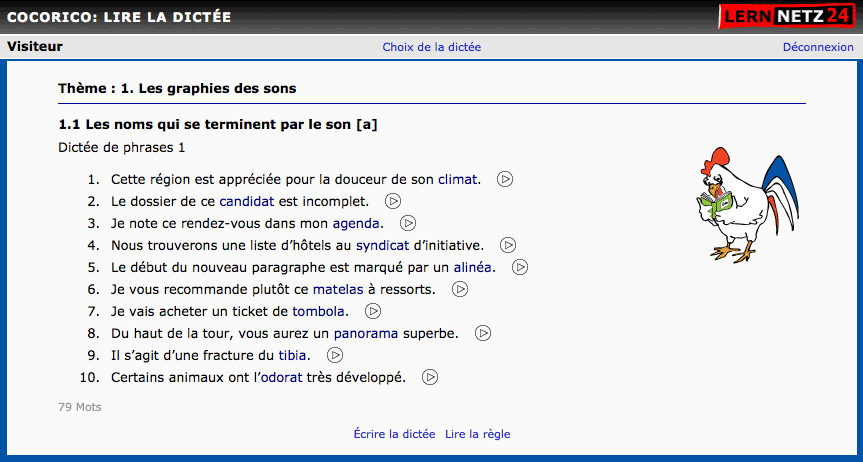Click the highlighted word climat
This screenshot has height=462, width=863.
[x=457, y=180]
